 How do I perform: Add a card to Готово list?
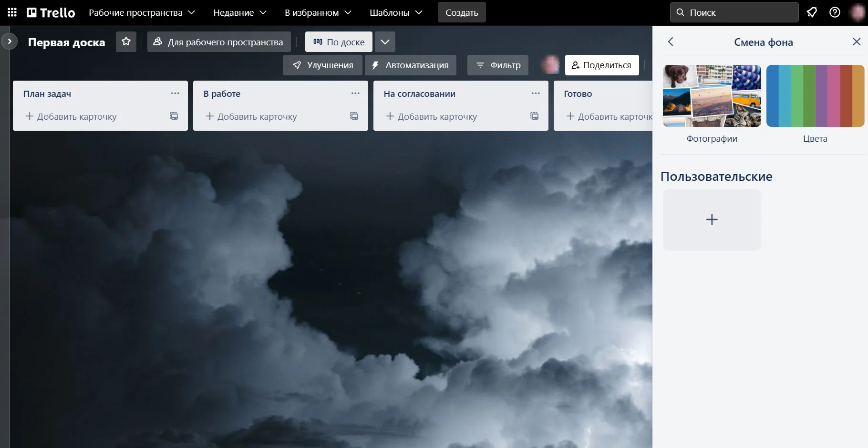609,116
